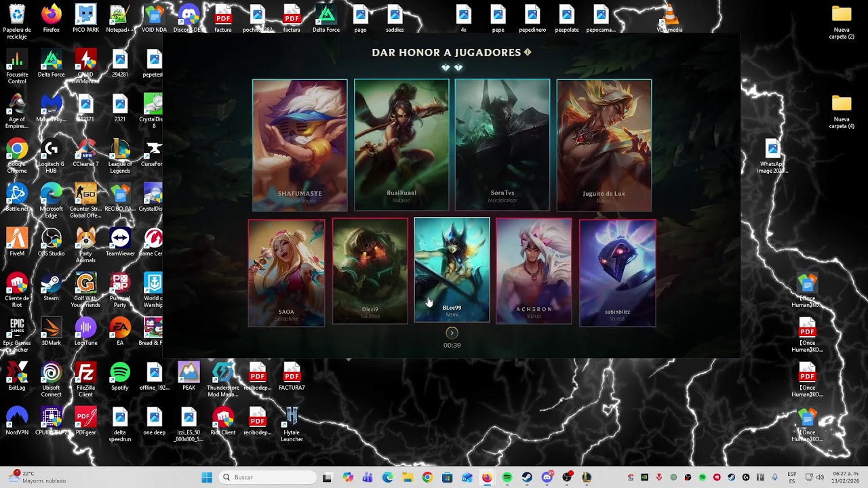Open NordVPN desktop shortcut
The height and width of the screenshot is (488, 868).
(17, 422)
